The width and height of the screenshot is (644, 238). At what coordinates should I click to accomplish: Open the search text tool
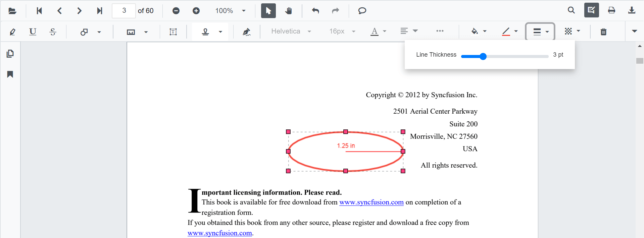pyautogui.click(x=571, y=10)
